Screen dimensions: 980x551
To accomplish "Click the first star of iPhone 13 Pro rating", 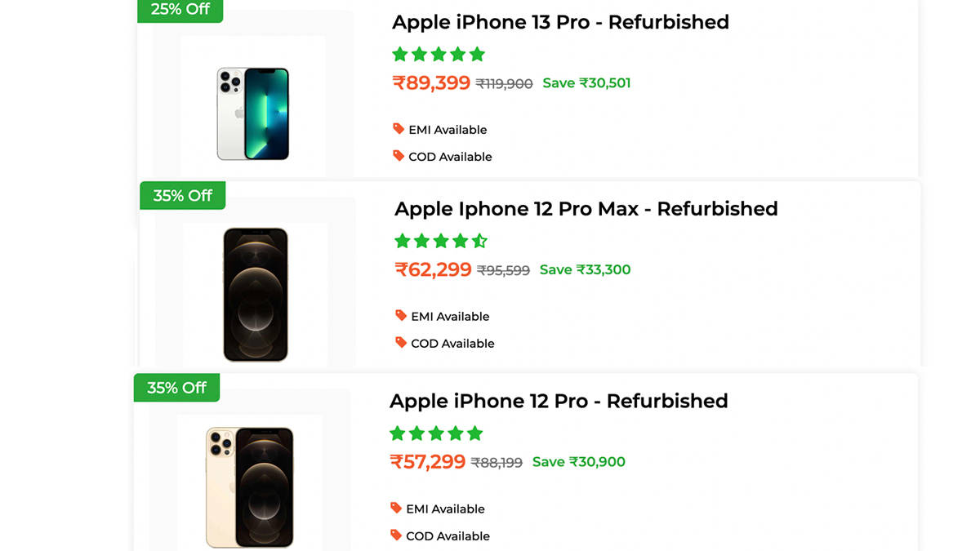I will (x=399, y=54).
